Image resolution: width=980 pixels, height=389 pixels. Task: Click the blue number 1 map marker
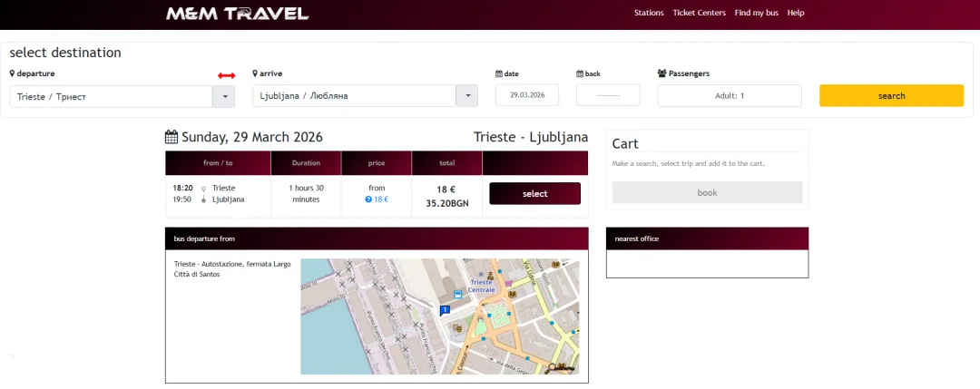(445, 310)
